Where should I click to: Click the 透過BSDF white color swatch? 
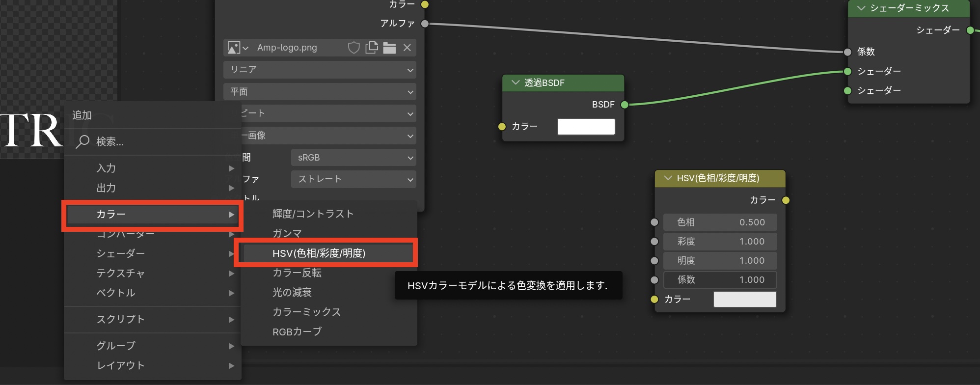[586, 127]
